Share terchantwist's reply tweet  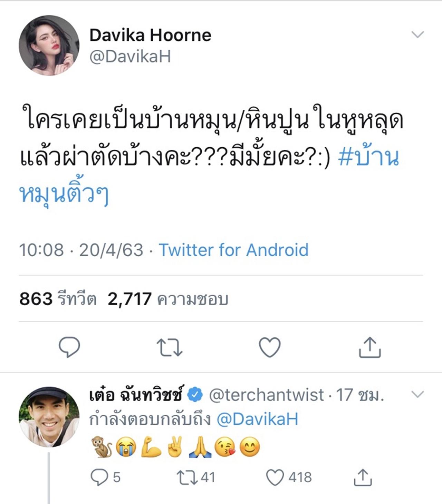pos(363,477)
